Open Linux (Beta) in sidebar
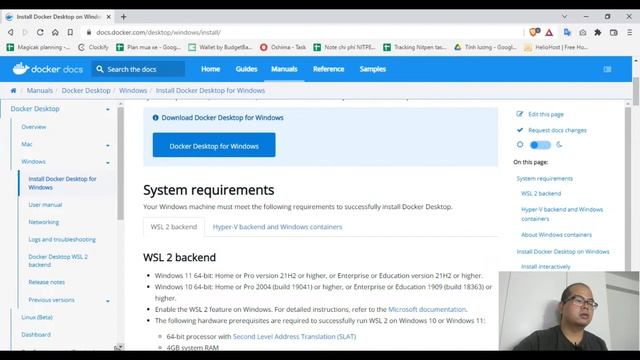 (x=37, y=317)
